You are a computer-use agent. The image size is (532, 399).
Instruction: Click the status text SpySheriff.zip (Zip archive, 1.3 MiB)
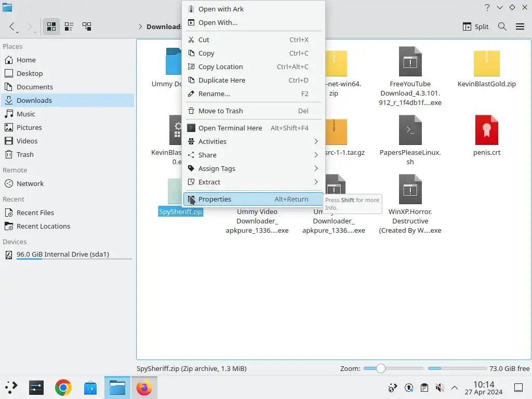(x=192, y=368)
